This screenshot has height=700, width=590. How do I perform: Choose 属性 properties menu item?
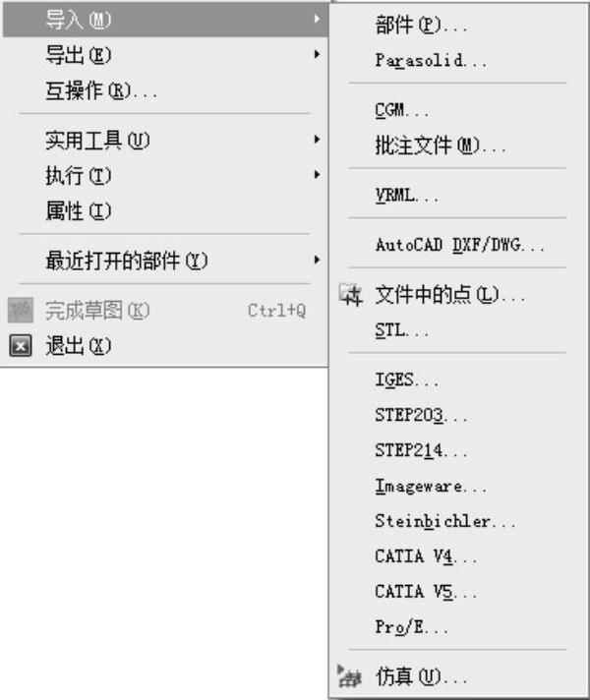(x=79, y=211)
